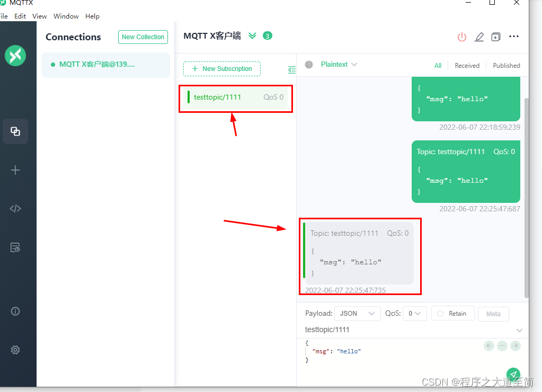
Task: Open the File menu
Action: (x=4, y=16)
